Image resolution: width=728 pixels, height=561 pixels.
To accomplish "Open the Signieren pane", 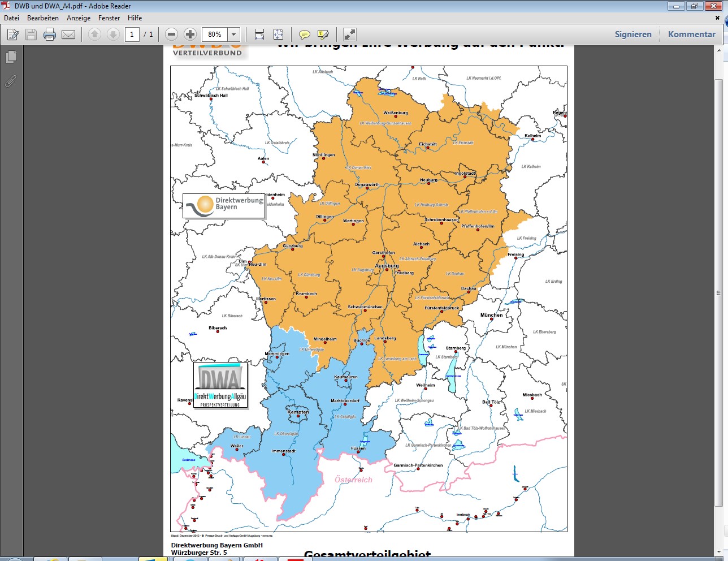I will click(633, 34).
